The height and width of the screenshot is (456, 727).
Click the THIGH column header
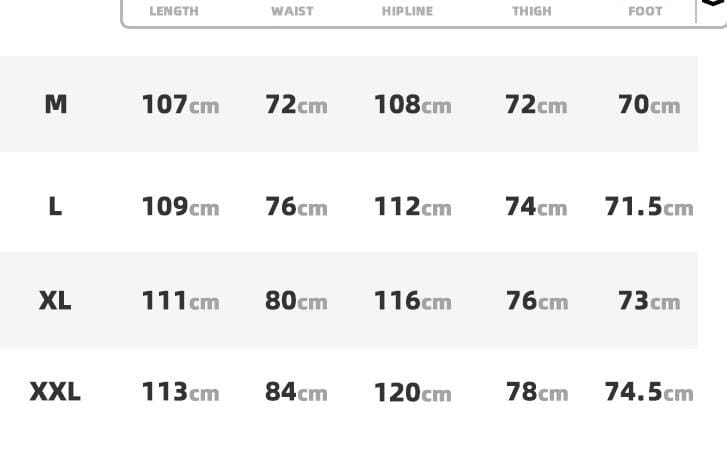tap(531, 11)
